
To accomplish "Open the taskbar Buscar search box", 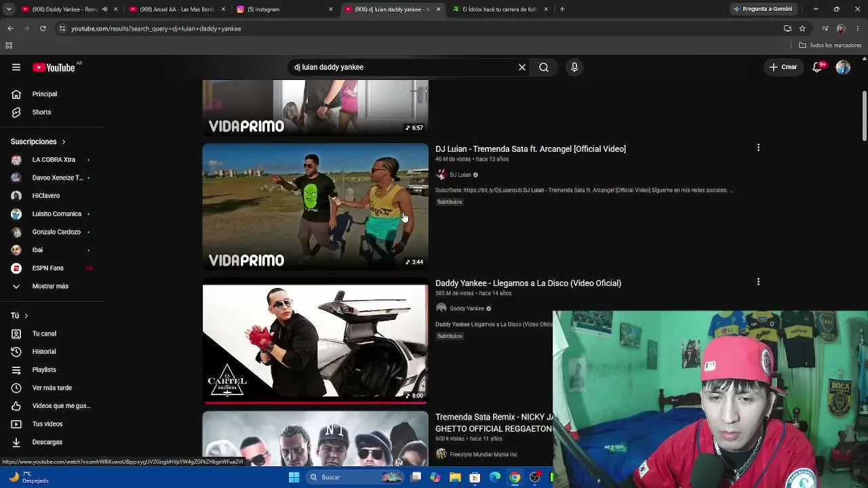I will 355,477.
